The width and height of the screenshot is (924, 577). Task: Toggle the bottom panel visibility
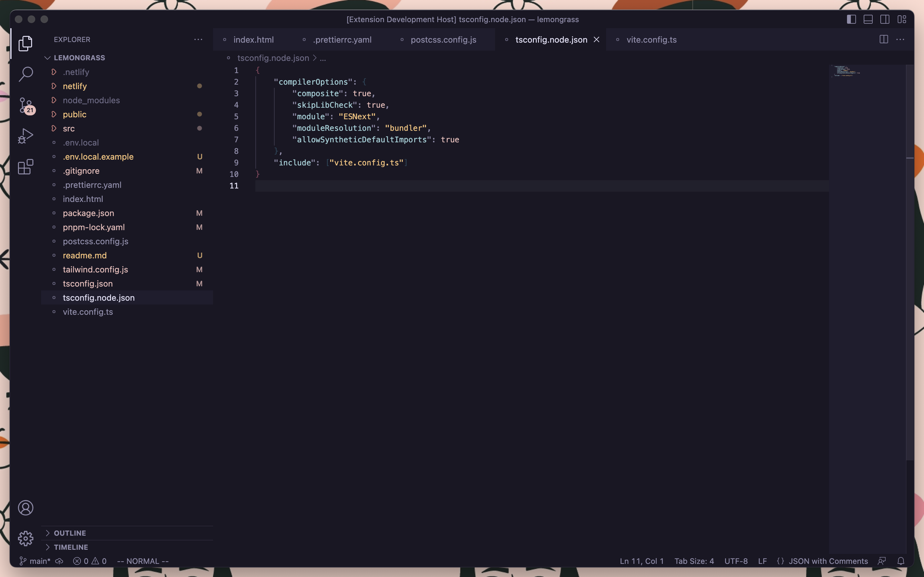tap(868, 19)
